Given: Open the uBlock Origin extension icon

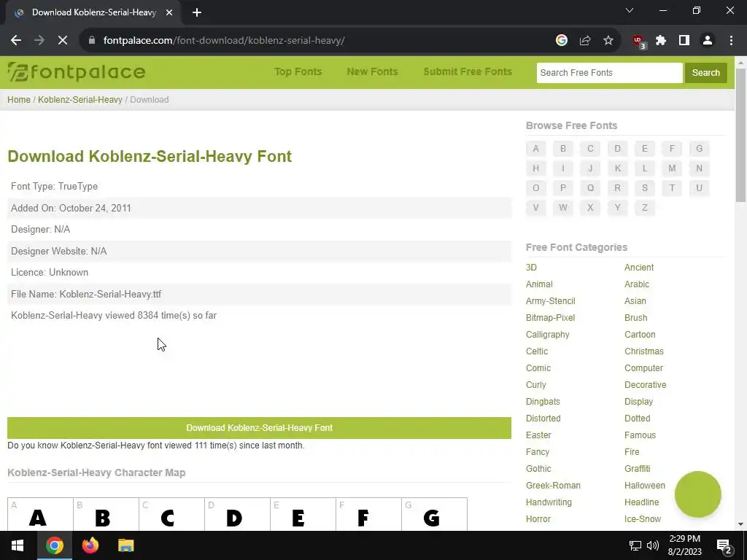Looking at the screenshot, I should [x=639, y=42].
